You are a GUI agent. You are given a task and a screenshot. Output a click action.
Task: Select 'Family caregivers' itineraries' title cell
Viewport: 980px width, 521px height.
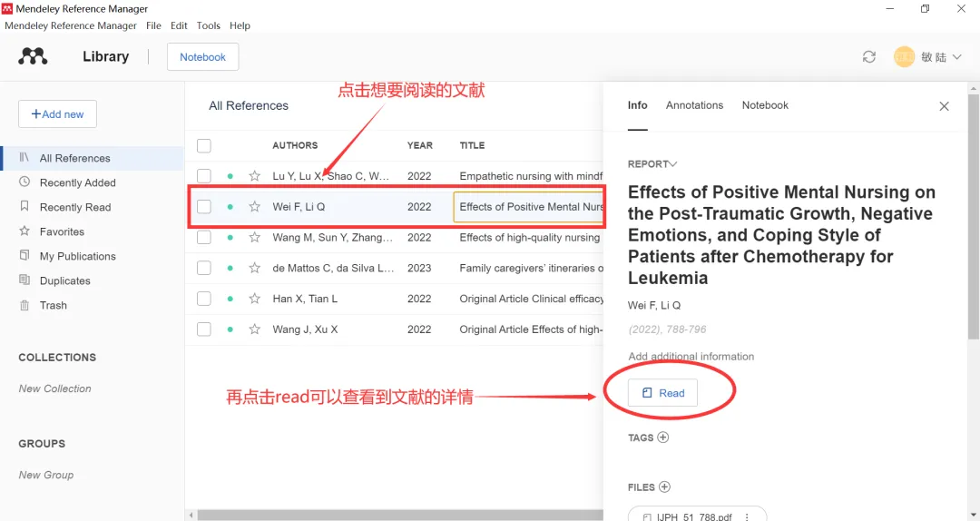pos(531,268)
